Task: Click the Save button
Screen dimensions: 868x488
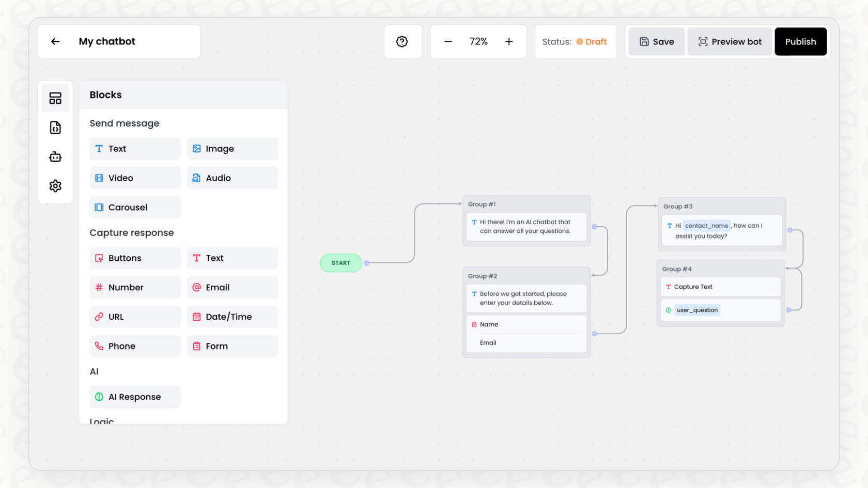Action: (x=656, y=41)
